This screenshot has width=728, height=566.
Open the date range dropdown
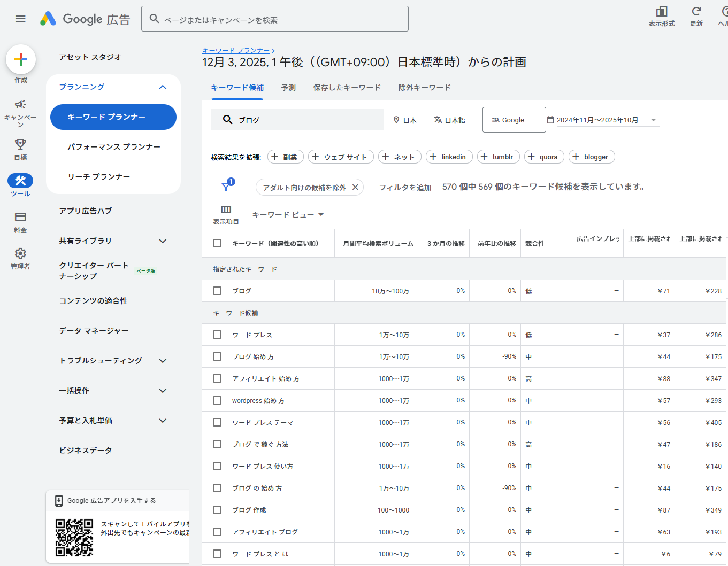653,120
